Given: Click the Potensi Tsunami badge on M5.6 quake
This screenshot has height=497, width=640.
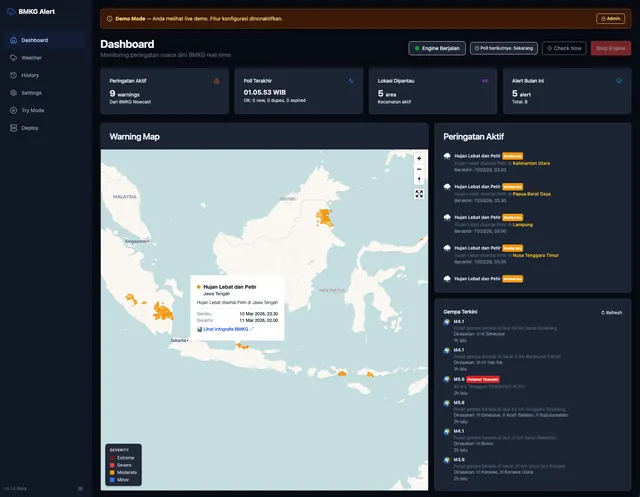Looking at the screenshot, I should click(x=483, y=379).
